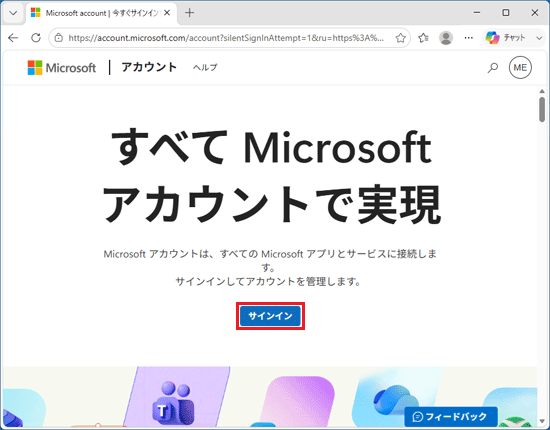550x430 pixels.
Task: Maximize the browser window
Action: [506, 13]
